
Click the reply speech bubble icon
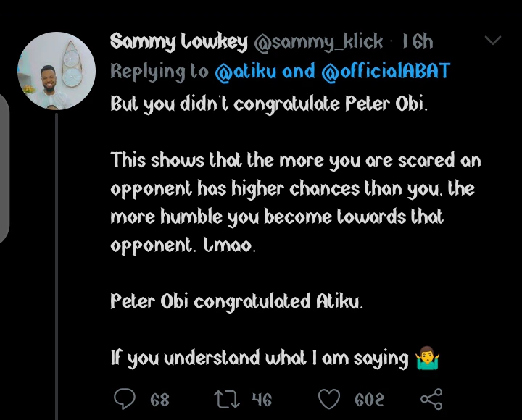[126, 398]
